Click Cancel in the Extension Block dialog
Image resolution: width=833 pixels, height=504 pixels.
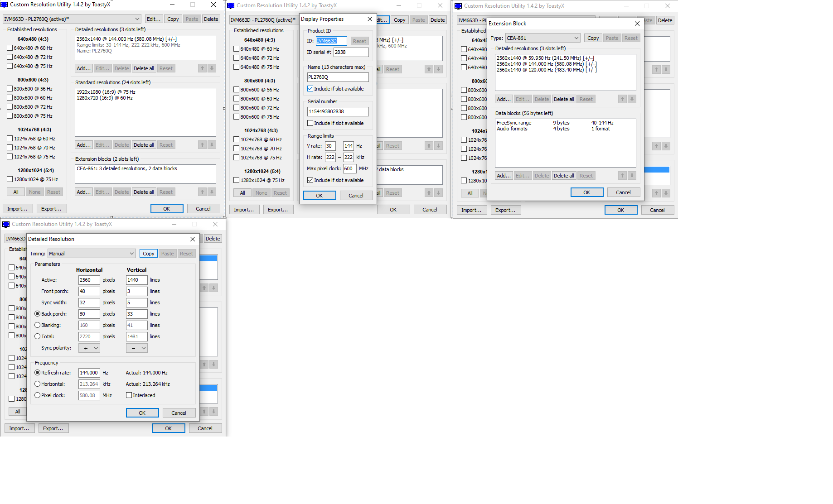click(x=623, y=192)
